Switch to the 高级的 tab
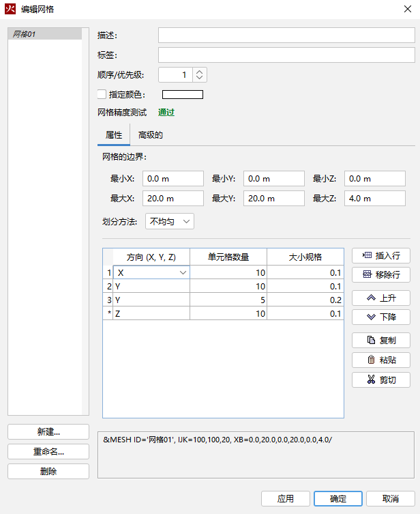 (x=151, y=135)
